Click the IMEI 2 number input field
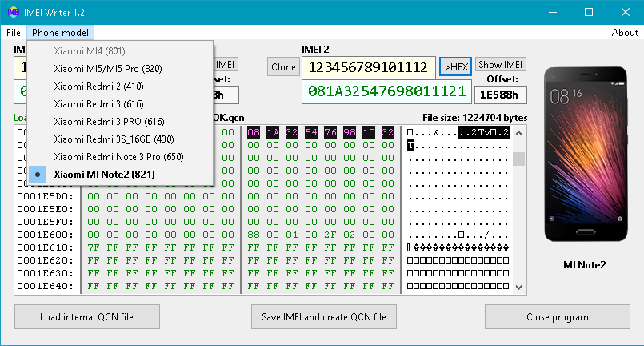Image resolution: width=644 pixels, height=346 pixels. pyautogui.click(x=368, y=67)
